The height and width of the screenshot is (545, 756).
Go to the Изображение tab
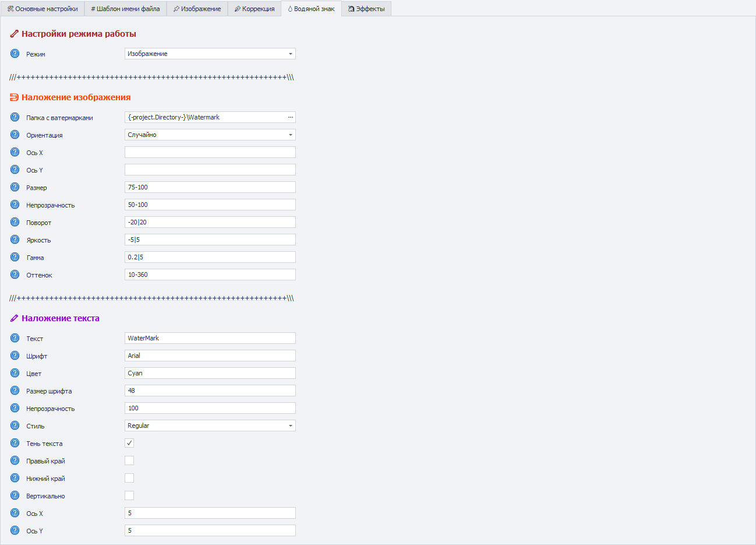197,9
